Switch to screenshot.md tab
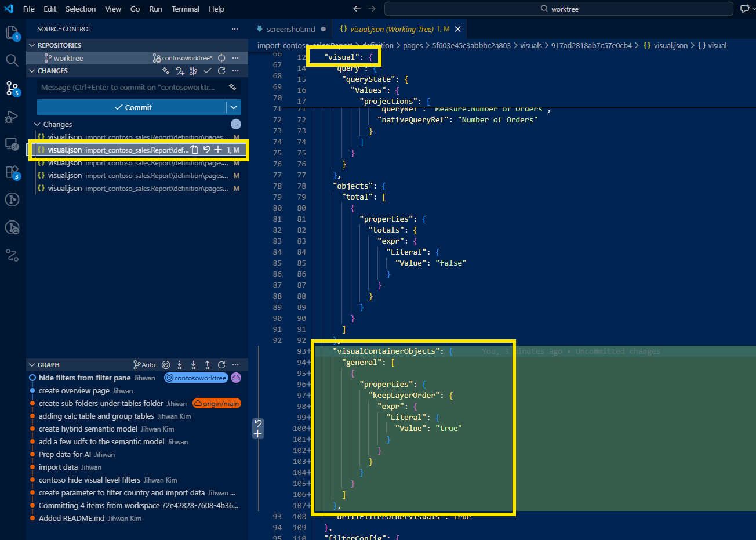 (x=290, y=29)
